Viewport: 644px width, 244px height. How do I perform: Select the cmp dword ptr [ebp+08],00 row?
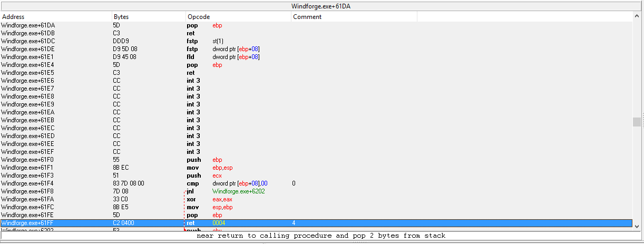click(158, 183)
